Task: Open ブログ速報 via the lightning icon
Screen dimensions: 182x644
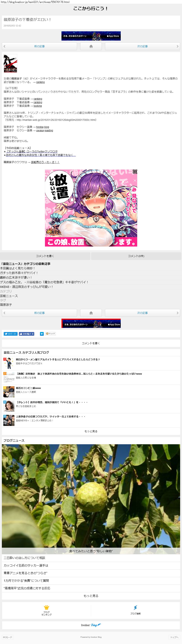Action: tap(135, 610)
